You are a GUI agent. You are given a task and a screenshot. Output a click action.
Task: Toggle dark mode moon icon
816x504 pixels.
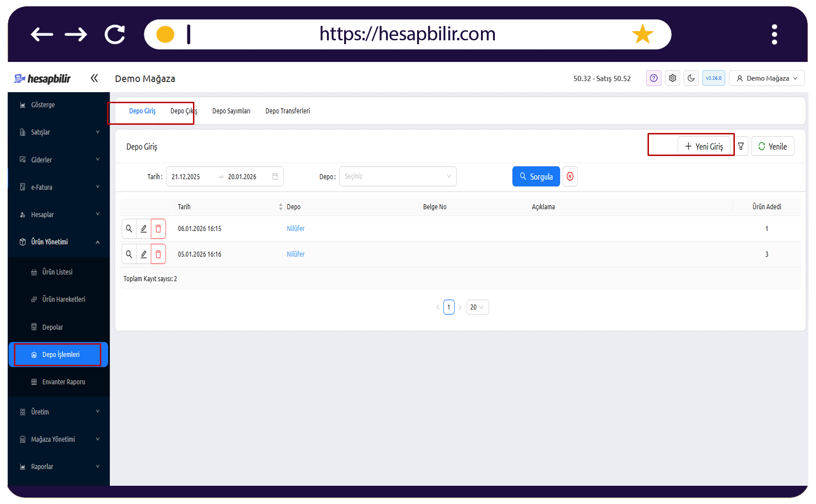tap(691, 78)
